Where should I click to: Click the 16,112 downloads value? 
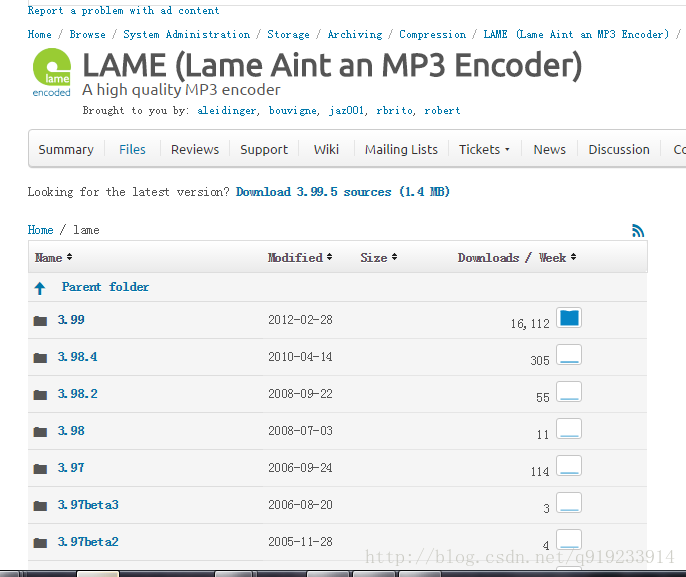[530, 324]
